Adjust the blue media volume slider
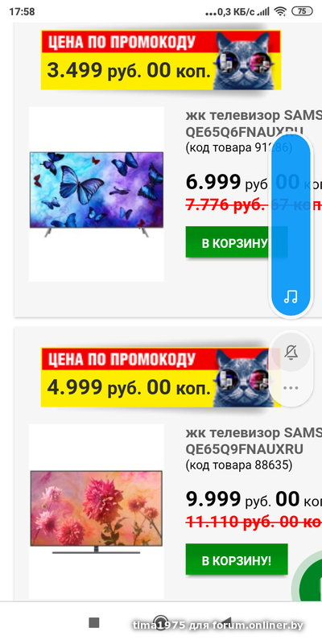Viewport: 322px width, 644px height. pos(291,225)
